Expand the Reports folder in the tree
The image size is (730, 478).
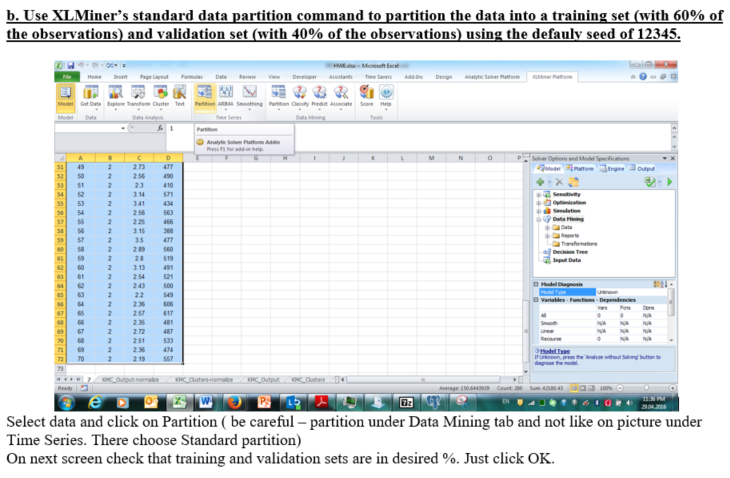[548, 234]
